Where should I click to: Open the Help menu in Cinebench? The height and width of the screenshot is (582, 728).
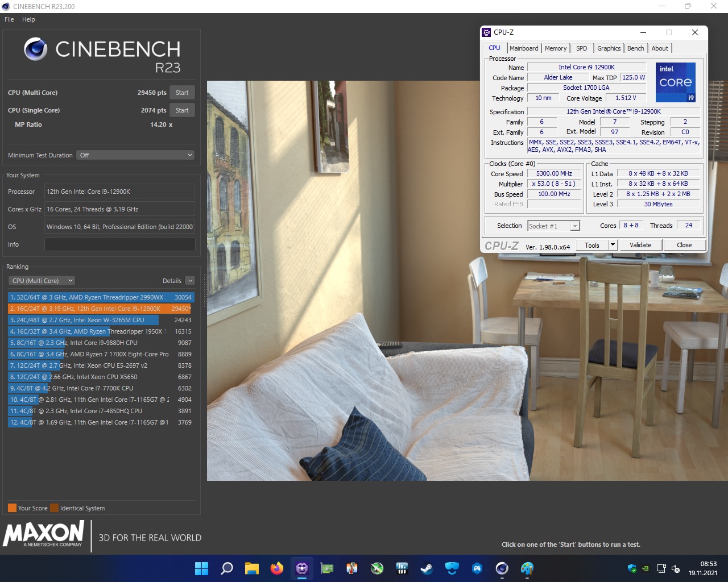(28, 19)
